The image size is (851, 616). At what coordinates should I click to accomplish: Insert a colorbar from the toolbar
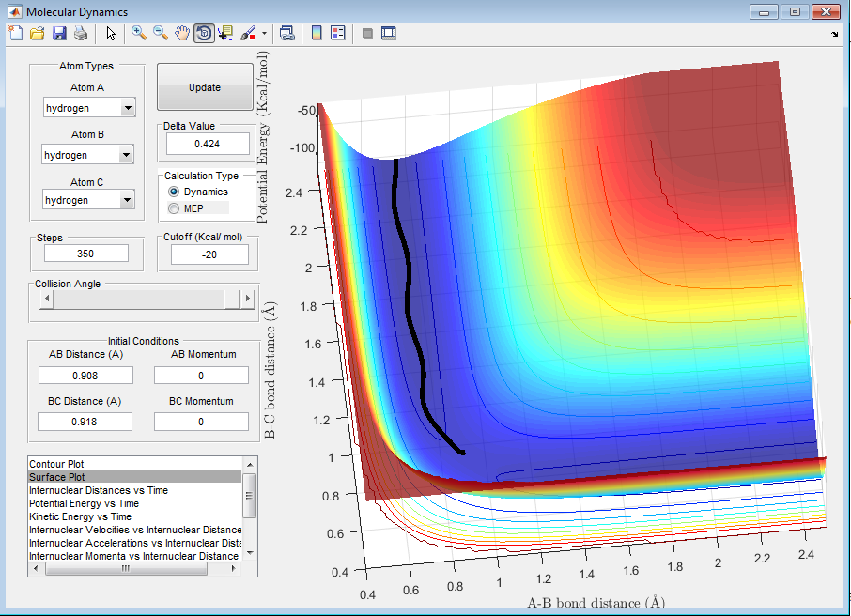(x=317, y=33)
